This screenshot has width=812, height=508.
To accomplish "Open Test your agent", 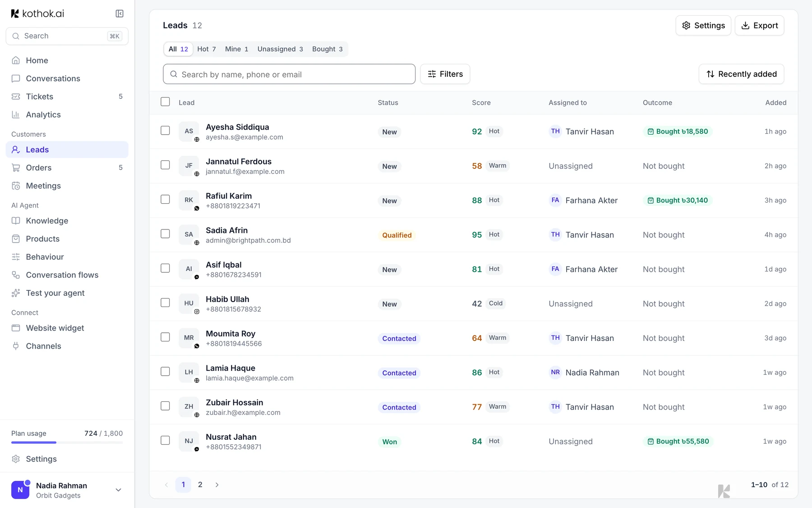I will [67, 293].
